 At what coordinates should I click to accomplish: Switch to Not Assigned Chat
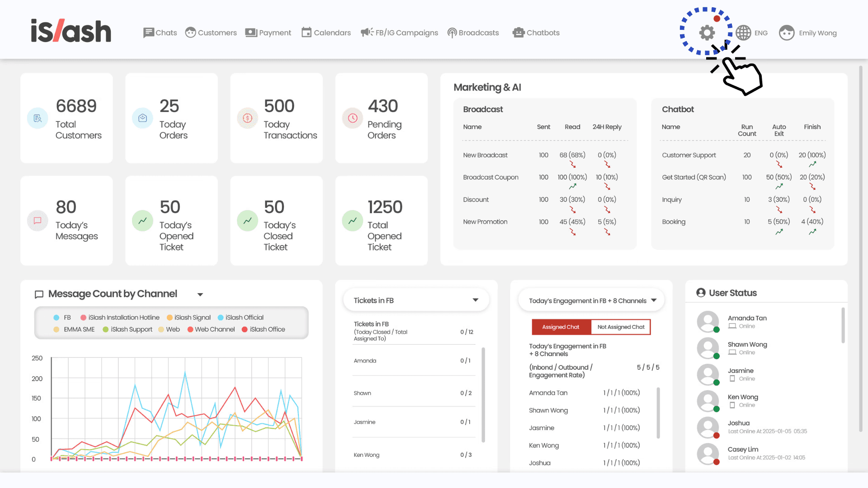[621, 327]
